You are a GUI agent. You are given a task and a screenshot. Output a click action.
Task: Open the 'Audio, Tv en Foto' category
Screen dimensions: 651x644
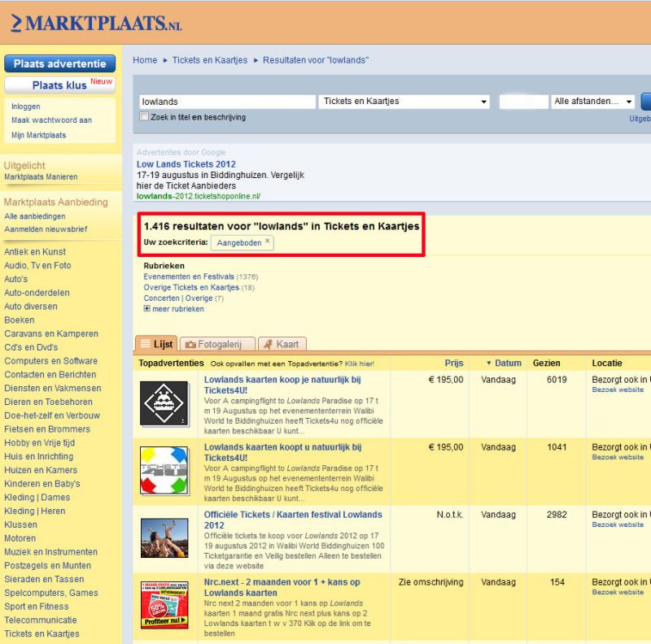click(37, 265)
